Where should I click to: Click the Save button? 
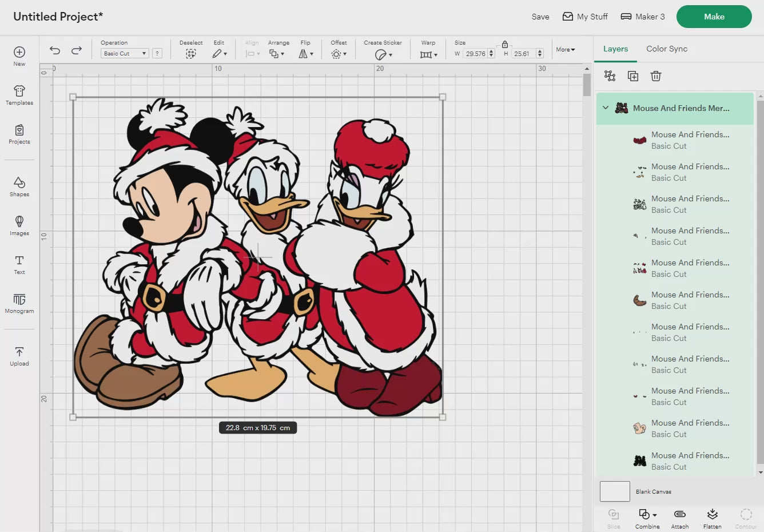540,17
